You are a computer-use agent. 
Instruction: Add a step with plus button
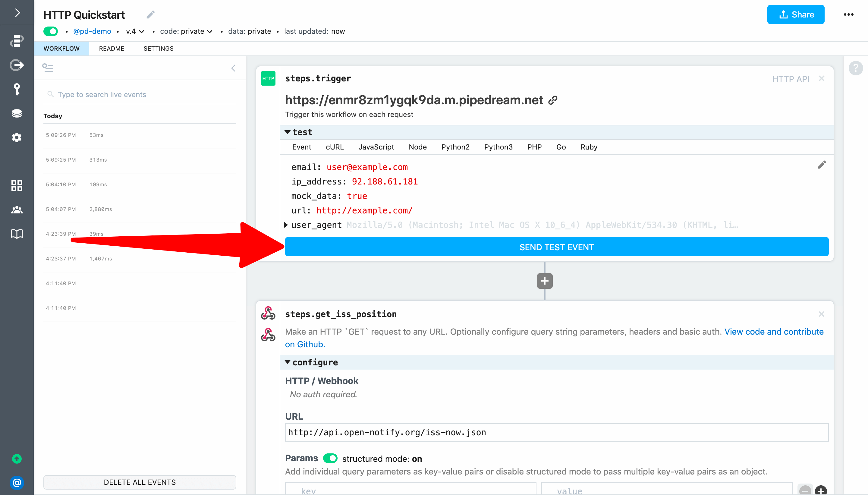[544, 281]
